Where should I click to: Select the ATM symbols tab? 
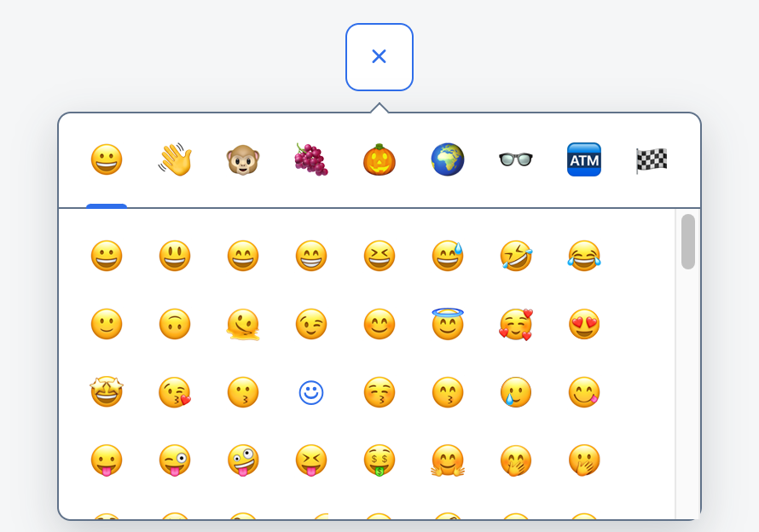tap(584, 159)
